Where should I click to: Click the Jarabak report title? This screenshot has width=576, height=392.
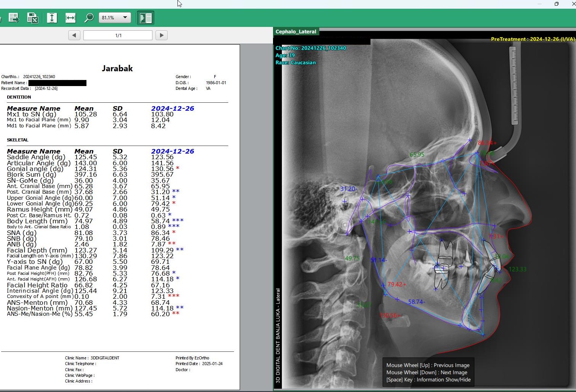tap(117, 68)
